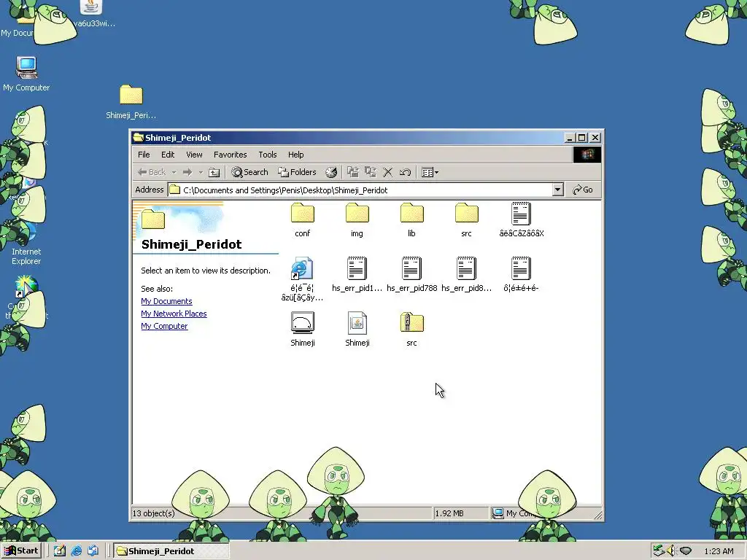The width and height of the screenshot is (747, 560).
Task: Click the Show Desktop quick launch icon
Action: pos(60,551)
